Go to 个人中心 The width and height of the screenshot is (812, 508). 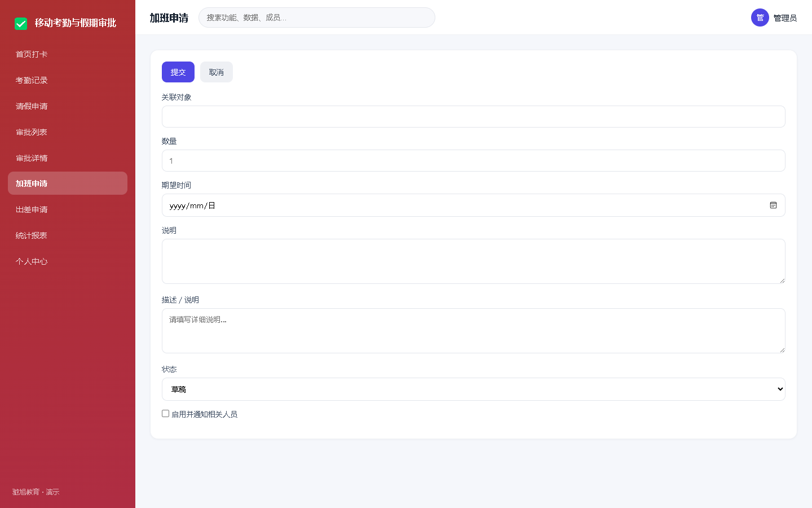tap(68, 261)
